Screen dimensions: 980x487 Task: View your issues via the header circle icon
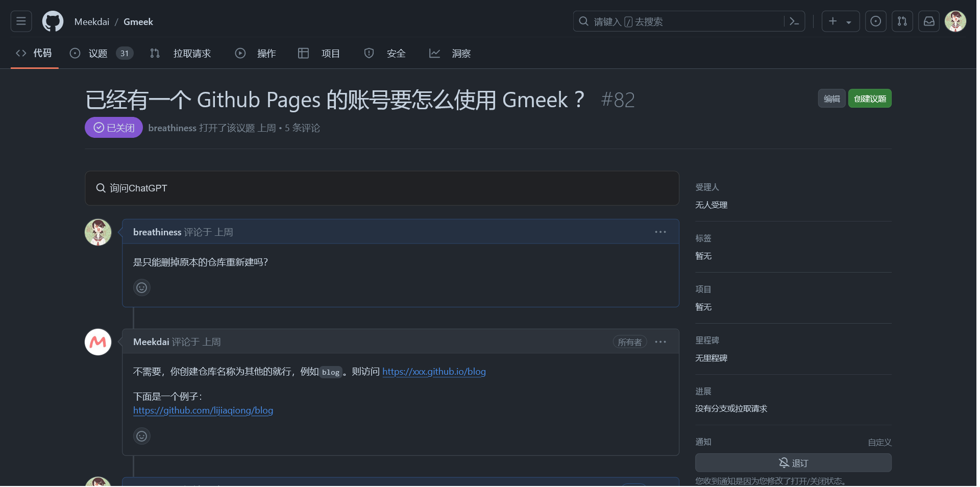point(875,21)
